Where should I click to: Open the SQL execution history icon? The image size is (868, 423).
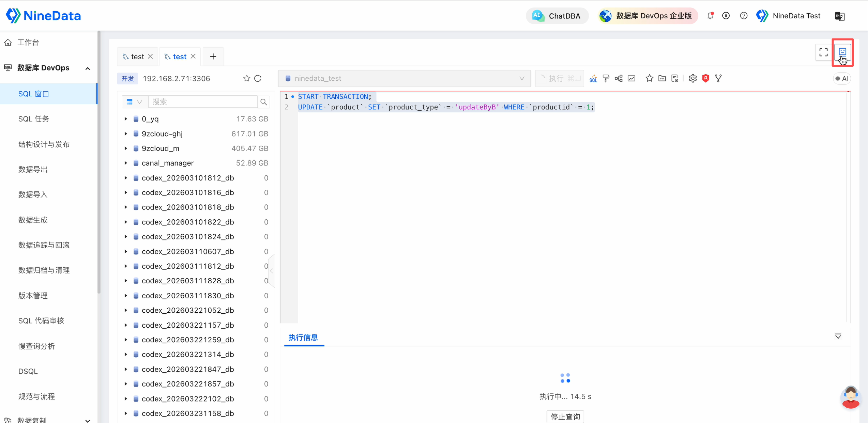pos(675,78)
